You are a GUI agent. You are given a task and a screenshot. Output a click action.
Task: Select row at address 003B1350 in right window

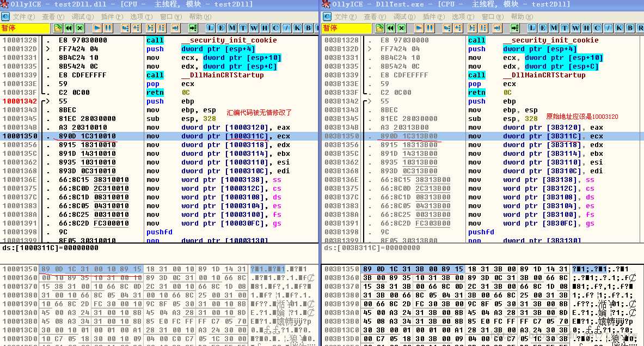483,136
